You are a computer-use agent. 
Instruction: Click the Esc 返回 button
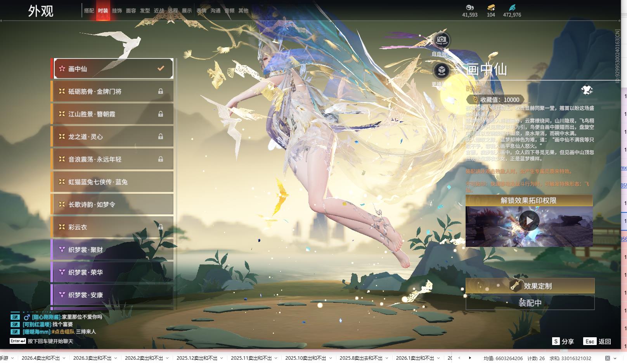click(x=597, y=342)
